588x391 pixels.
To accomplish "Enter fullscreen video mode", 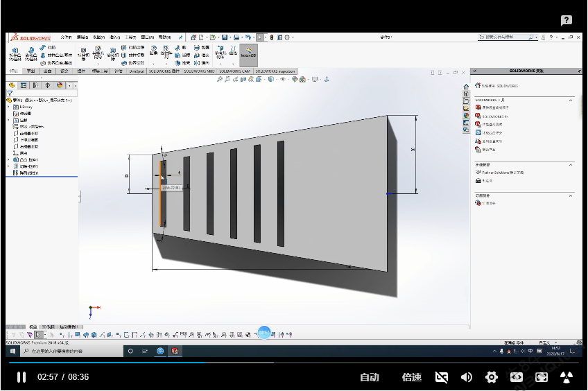I will tap(541, 377).
